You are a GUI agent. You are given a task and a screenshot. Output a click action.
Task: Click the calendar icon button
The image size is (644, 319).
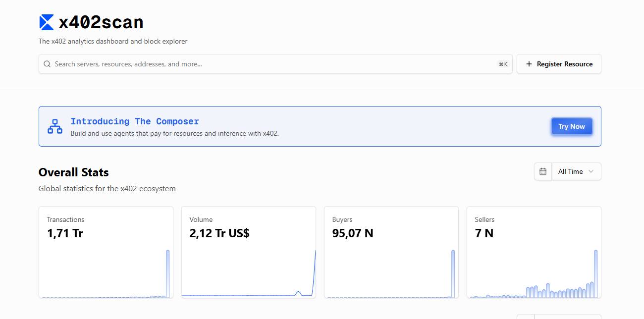(542, 171)
